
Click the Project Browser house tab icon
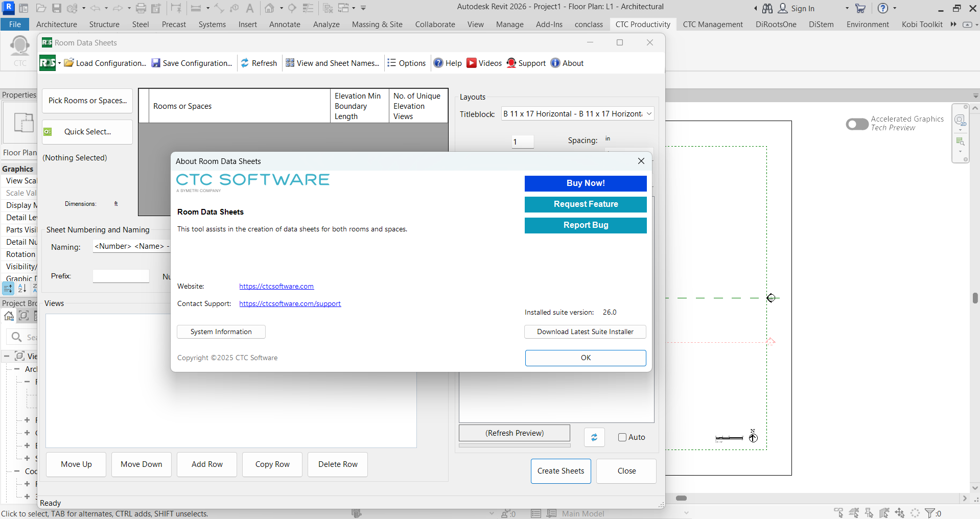(9, 316)
